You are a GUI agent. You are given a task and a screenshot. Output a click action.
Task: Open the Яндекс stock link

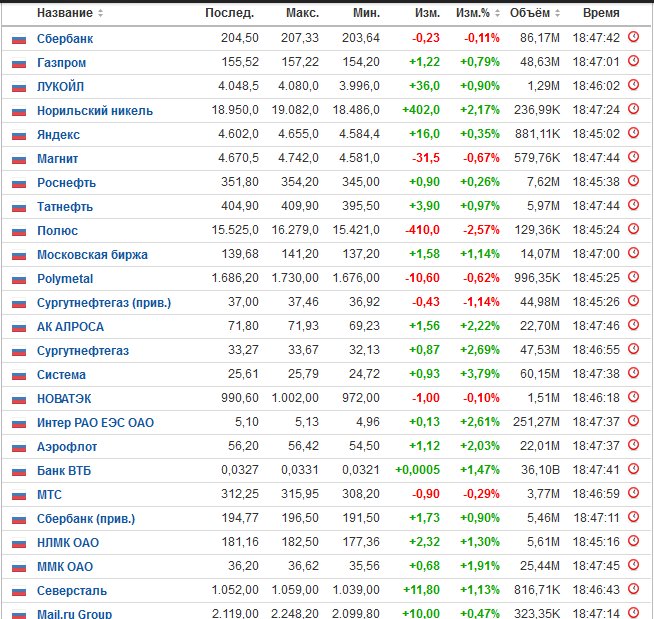(58, 135)
